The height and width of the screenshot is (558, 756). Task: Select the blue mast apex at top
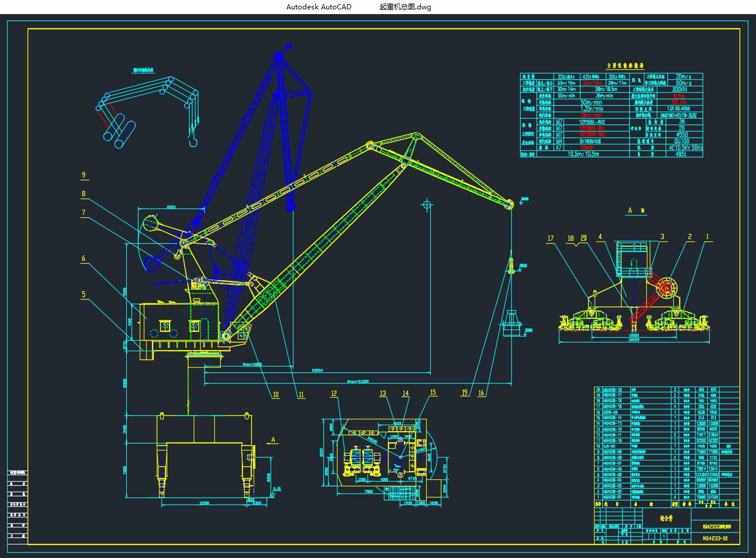(x=278, y=56)
